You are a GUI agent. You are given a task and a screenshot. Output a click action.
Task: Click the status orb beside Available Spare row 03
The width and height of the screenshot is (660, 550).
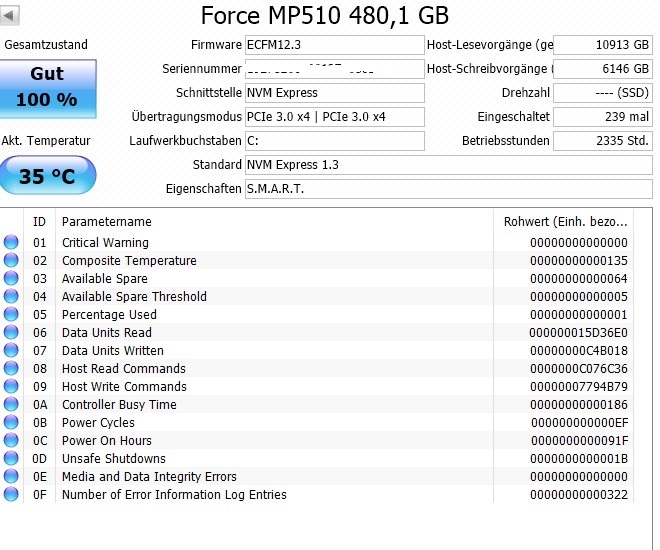click(11, 278)
